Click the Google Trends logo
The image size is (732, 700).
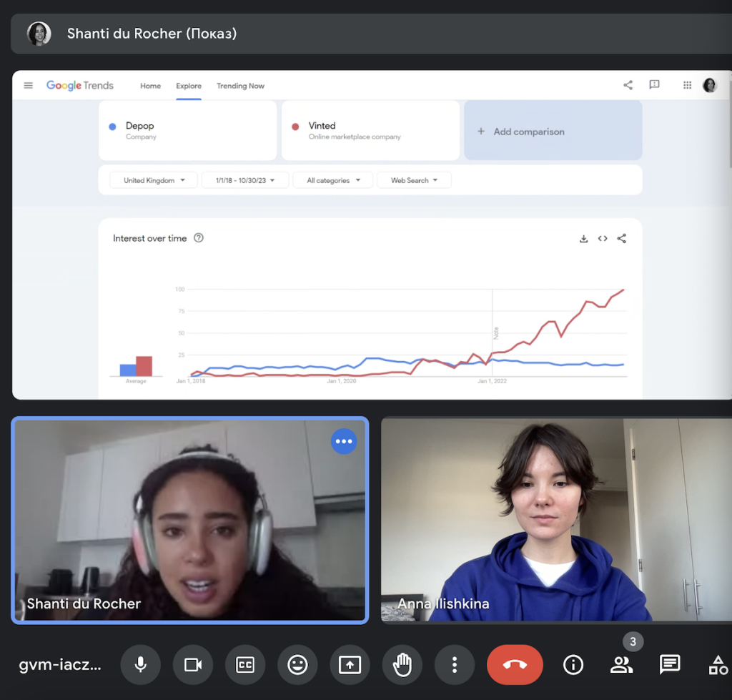coord(80,86)
